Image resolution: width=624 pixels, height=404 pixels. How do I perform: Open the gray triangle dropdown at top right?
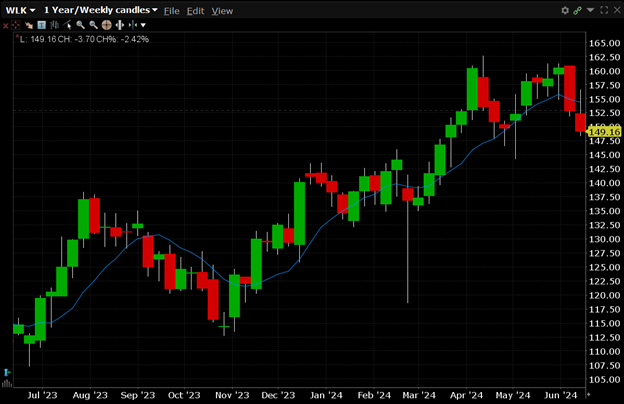(x=591, y=10)
